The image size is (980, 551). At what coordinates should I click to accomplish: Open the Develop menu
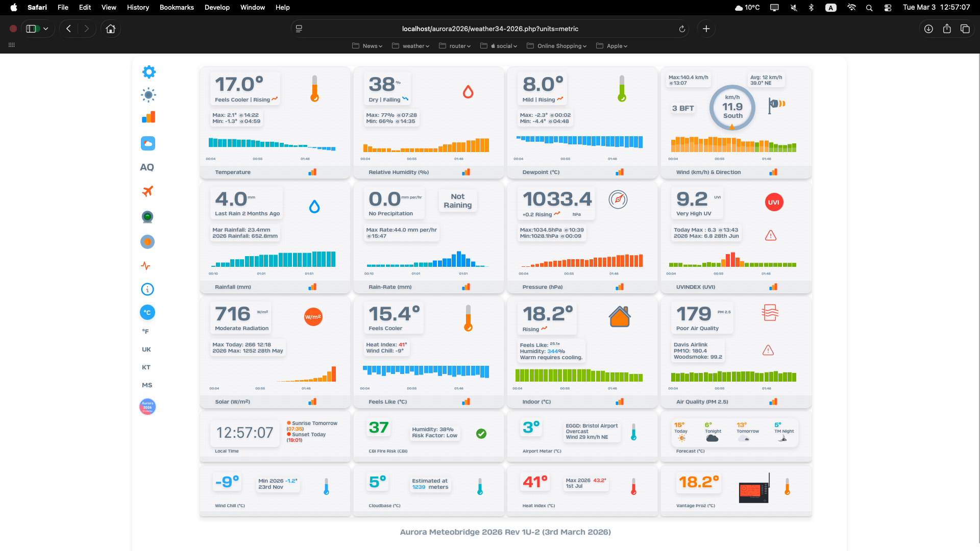217,8
